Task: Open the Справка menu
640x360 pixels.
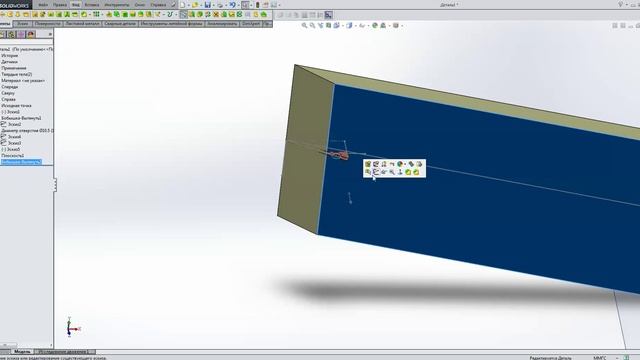Action: pos(158,5)
